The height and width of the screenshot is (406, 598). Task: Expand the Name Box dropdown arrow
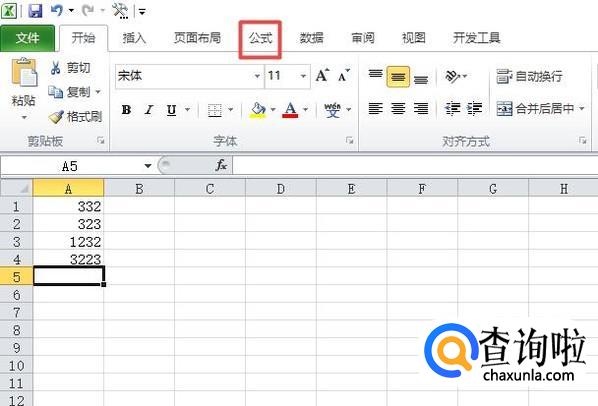click(148, 166)
